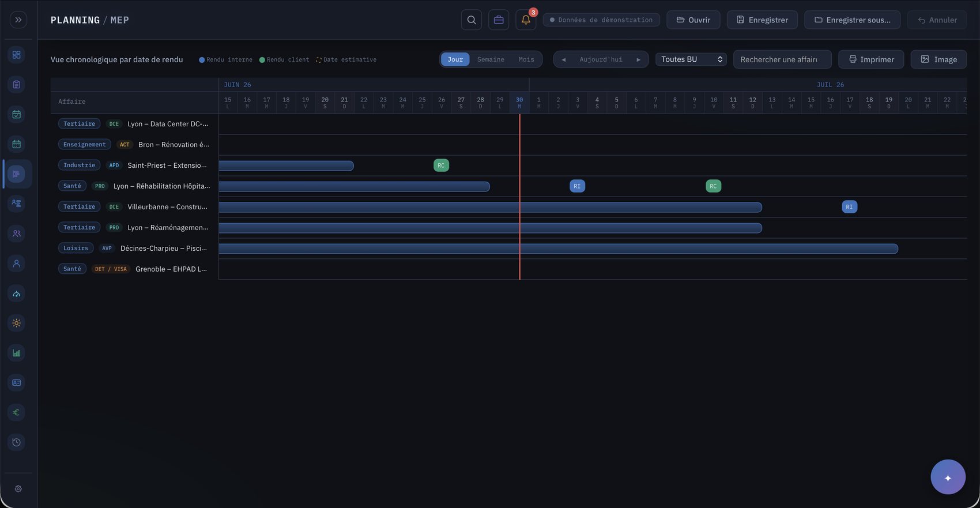
Task: Open the euro finance sidebar icon
Action: coord(17,412)
